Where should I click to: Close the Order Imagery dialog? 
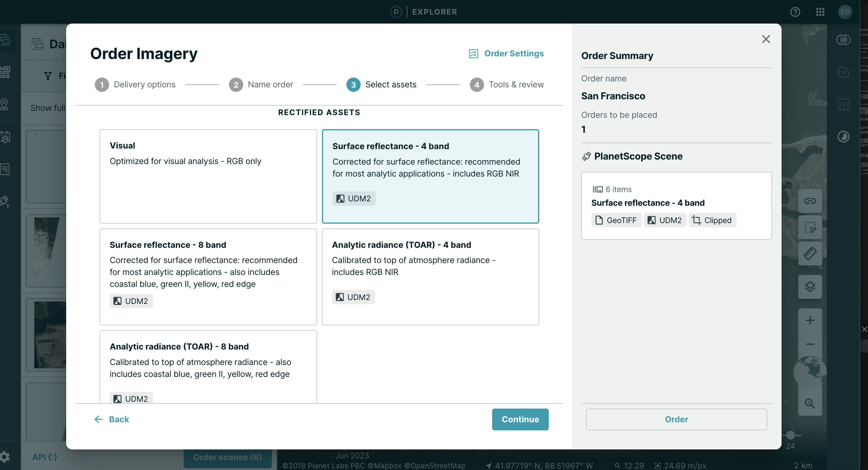(x=766, y=39)
